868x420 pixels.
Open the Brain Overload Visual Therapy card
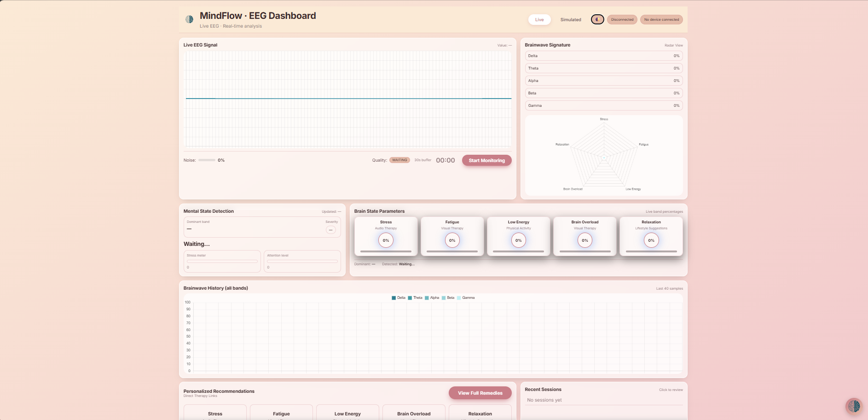point(585,236)
